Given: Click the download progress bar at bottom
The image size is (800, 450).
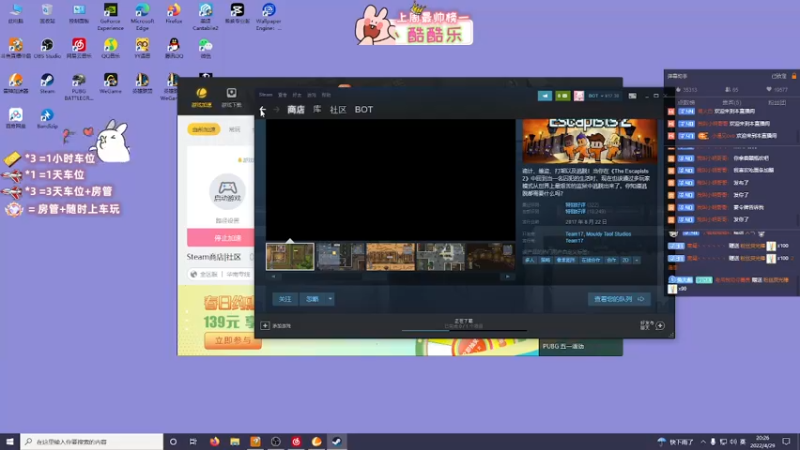Looking at the screenshot, I should [x=464, y=330].
